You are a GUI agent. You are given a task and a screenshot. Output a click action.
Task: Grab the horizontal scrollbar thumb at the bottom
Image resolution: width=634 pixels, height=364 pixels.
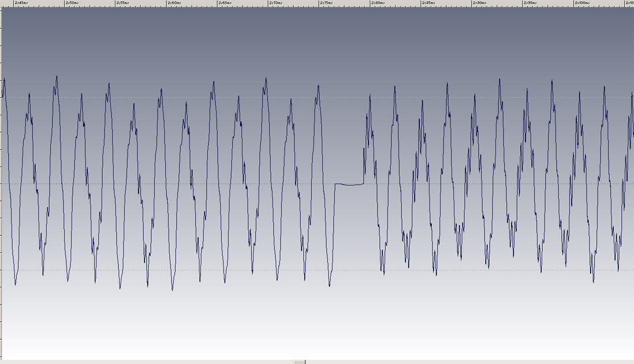click(x=300, y=362)
